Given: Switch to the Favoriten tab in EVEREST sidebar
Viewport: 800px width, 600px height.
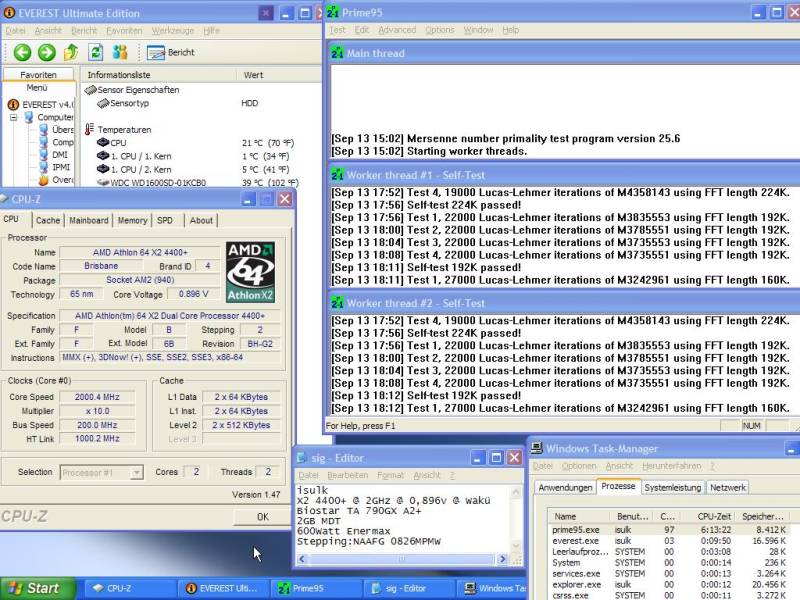Looking at the screenshot, I should (x=38, y=74).
